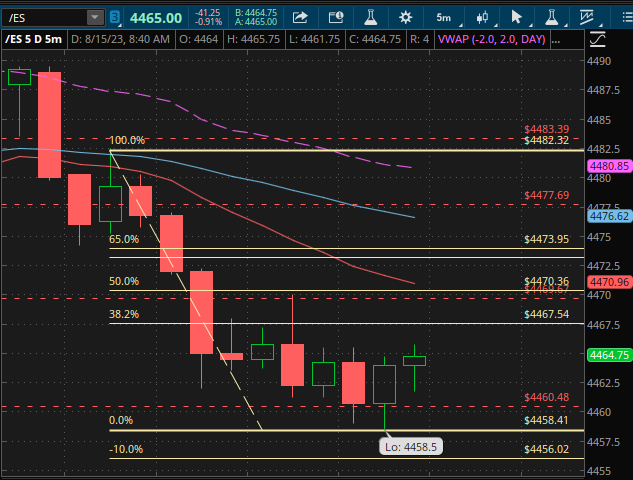This screenshot has height=480, width=633.
Task: Click the -10.0% Fibonacci level label
Action: (x=126, y=449)
